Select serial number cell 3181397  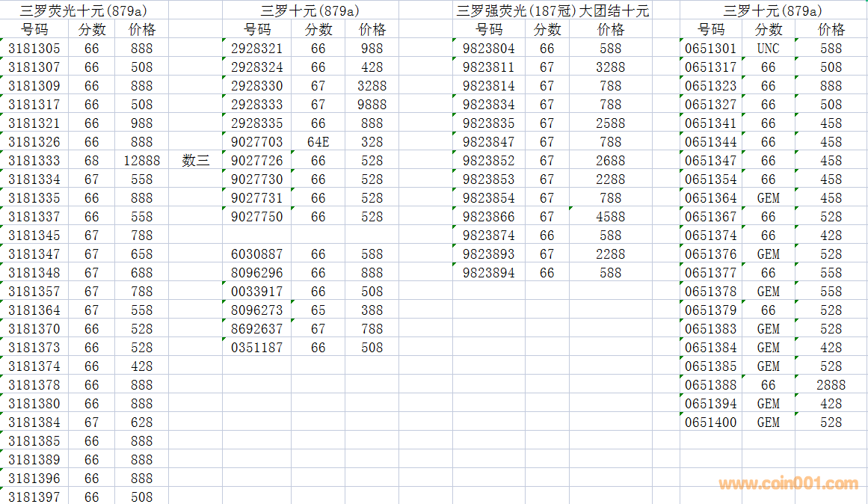(34, 497)
